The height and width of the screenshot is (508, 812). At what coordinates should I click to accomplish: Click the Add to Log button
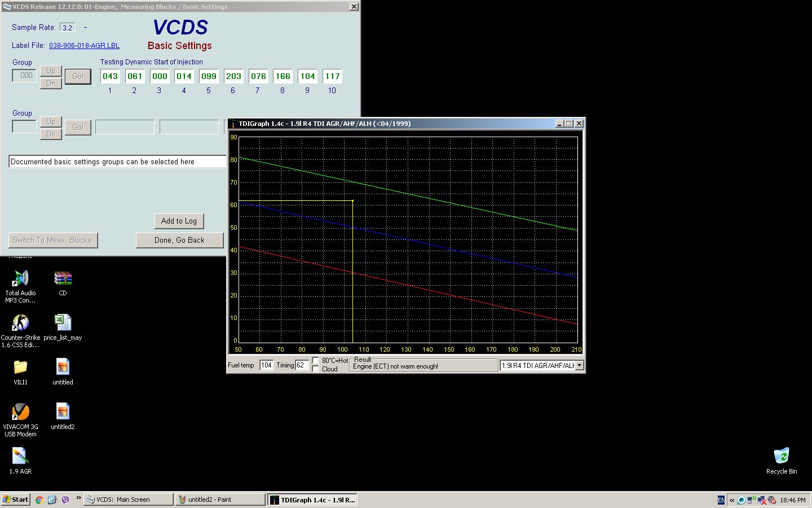(179, 221)
